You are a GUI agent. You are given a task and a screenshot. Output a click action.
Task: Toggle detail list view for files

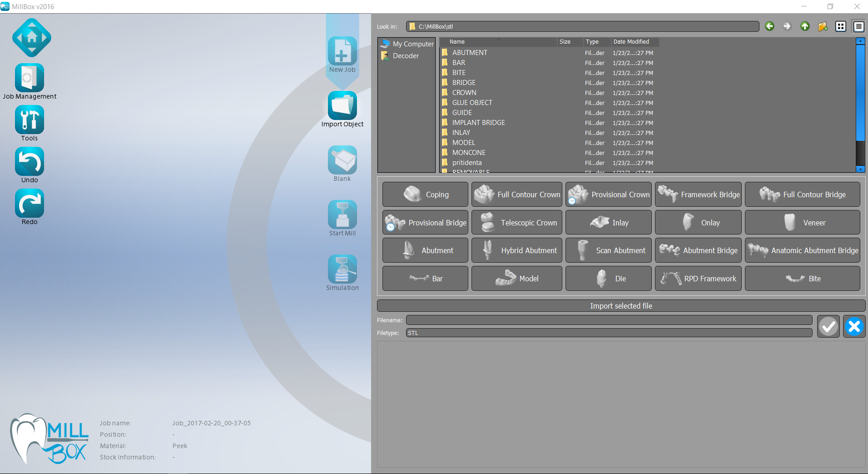pos(858,26)
